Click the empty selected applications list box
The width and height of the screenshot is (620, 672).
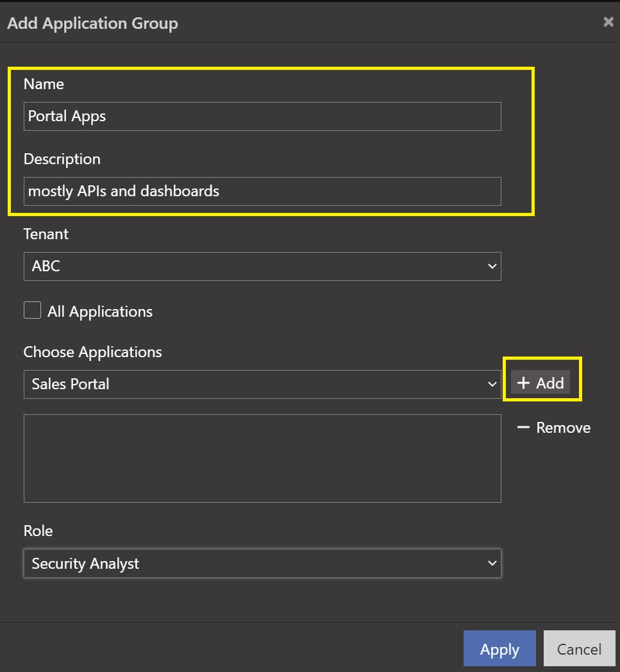click(x=262, y=458)
